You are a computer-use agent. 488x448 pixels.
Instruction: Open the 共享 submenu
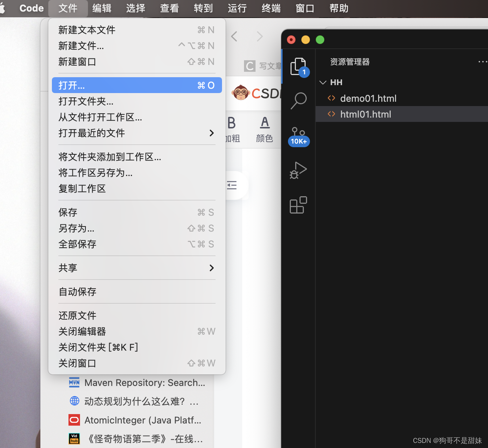click(68, 268)
